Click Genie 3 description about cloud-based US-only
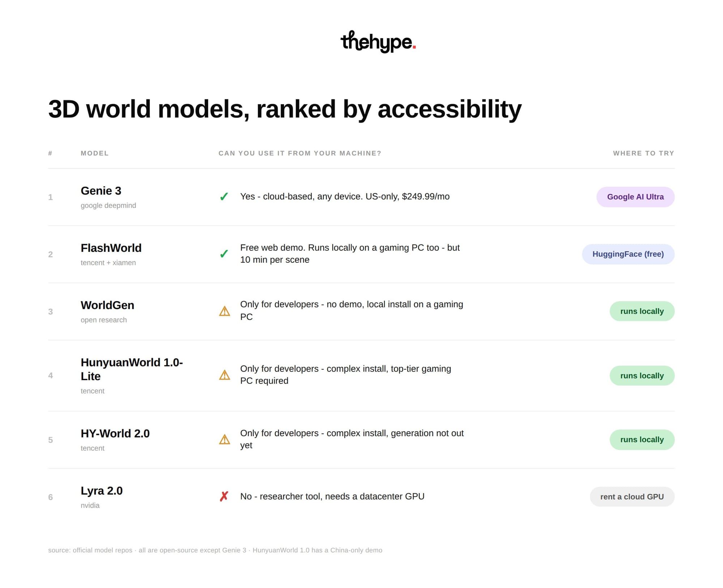 pyautogui.click(x=345, y=197)
